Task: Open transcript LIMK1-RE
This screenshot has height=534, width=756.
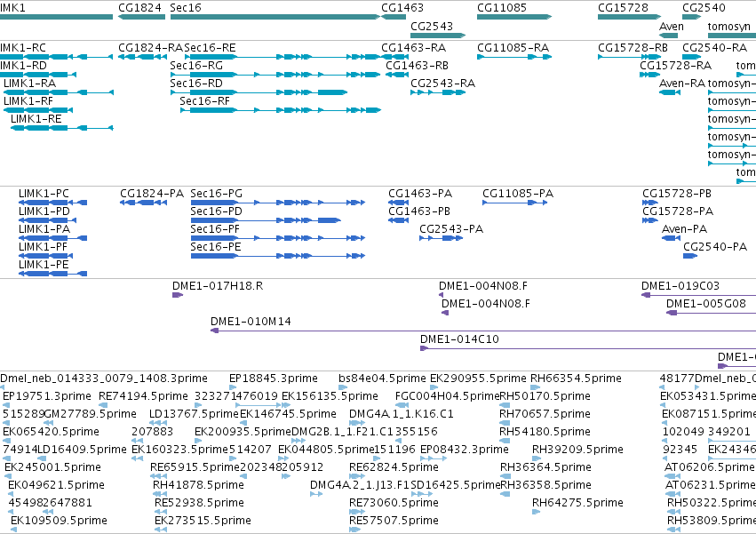Action: (x=36, y=119)
